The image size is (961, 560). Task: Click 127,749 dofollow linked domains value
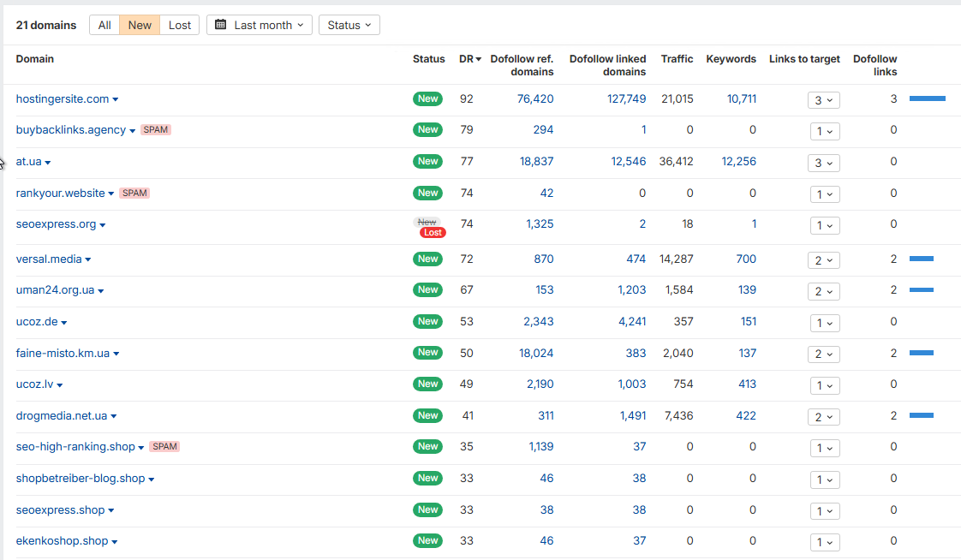(626, 98)
